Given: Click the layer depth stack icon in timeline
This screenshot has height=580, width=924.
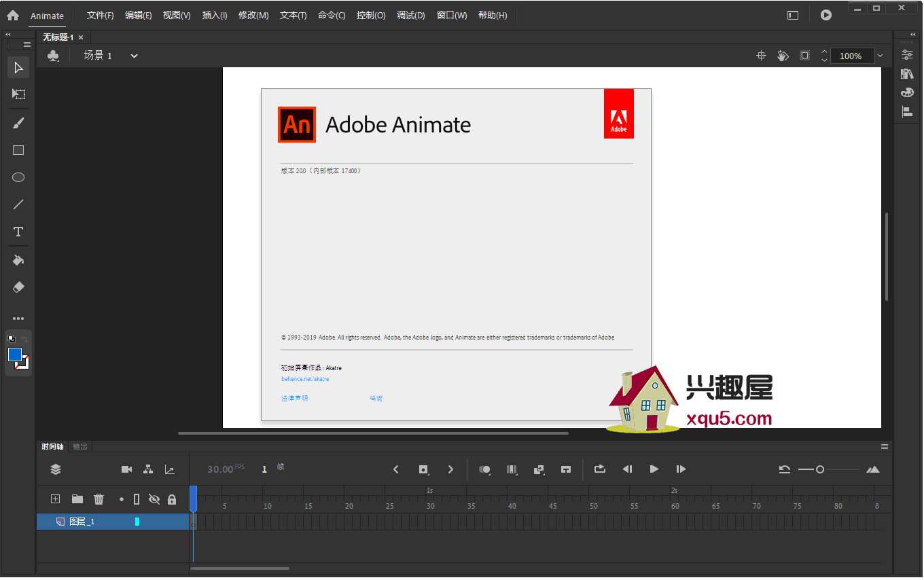Looking at the screenshot, I should coord(56,469).
